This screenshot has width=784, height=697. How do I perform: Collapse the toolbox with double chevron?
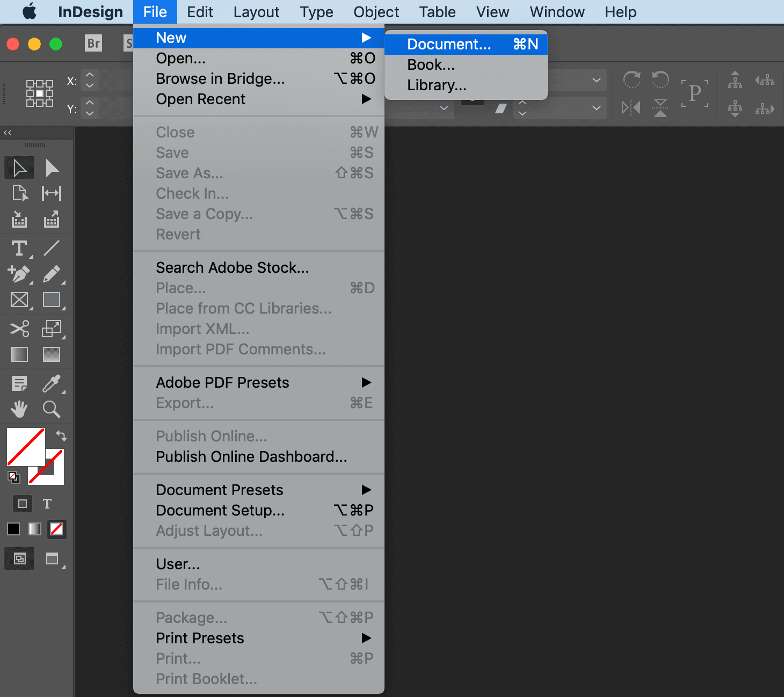click(8, 133)
